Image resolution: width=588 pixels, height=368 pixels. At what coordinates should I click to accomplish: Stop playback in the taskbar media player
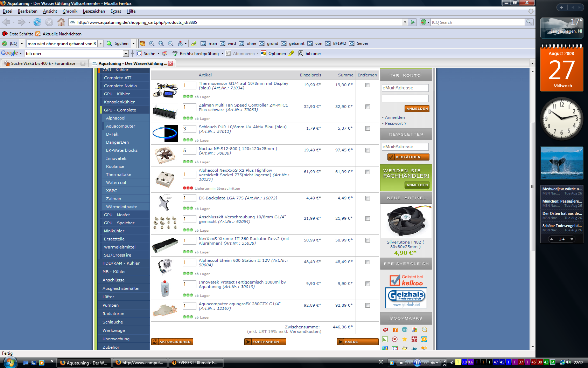[x=401, y=363]
